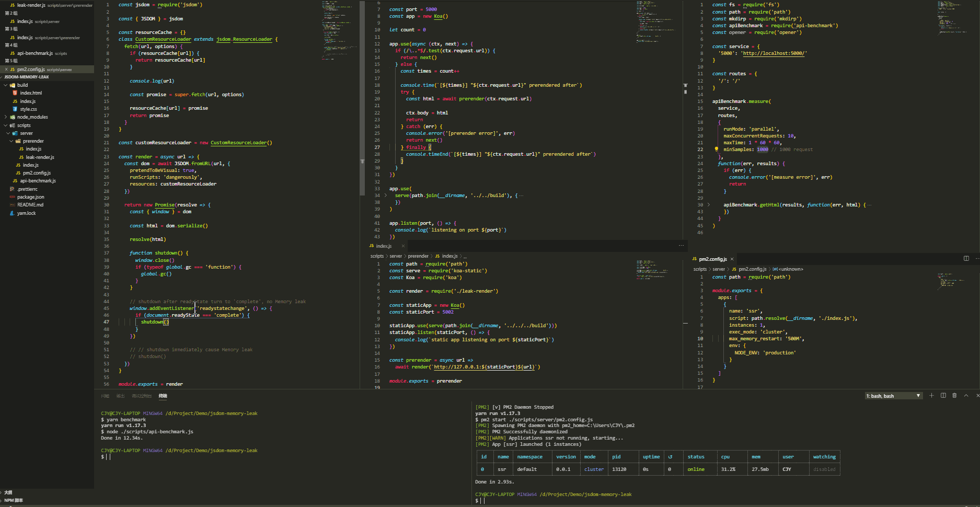Unfold the collapsed apiBenchmark.getHtml line 30
Screen dimensions: 980x507
709,205
